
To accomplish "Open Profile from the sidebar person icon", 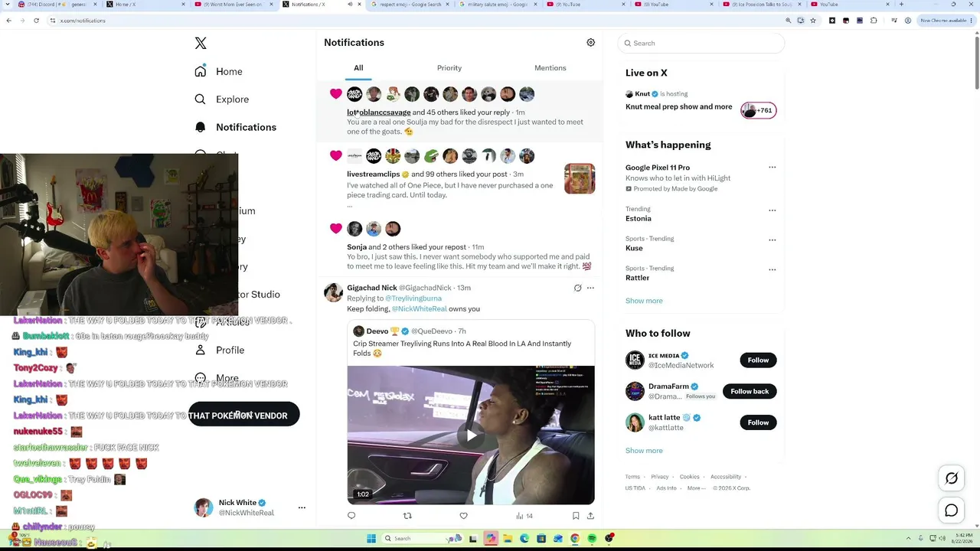I will [x=200, y=350].
